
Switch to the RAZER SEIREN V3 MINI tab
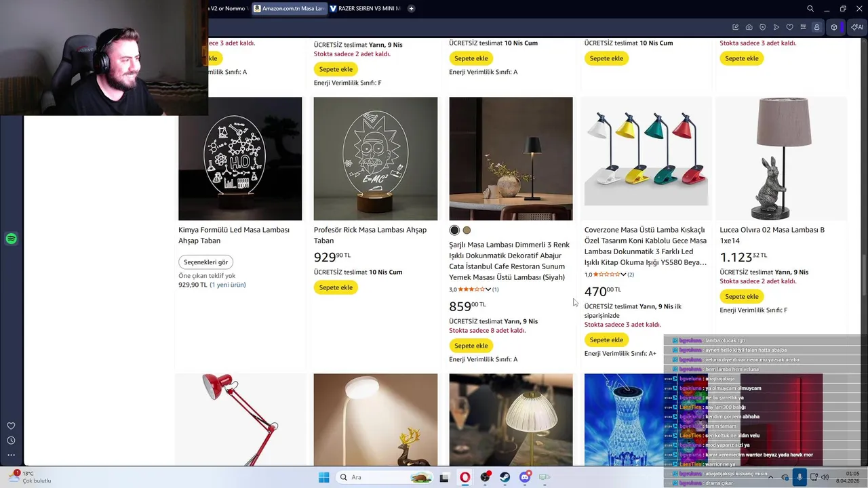365,9
